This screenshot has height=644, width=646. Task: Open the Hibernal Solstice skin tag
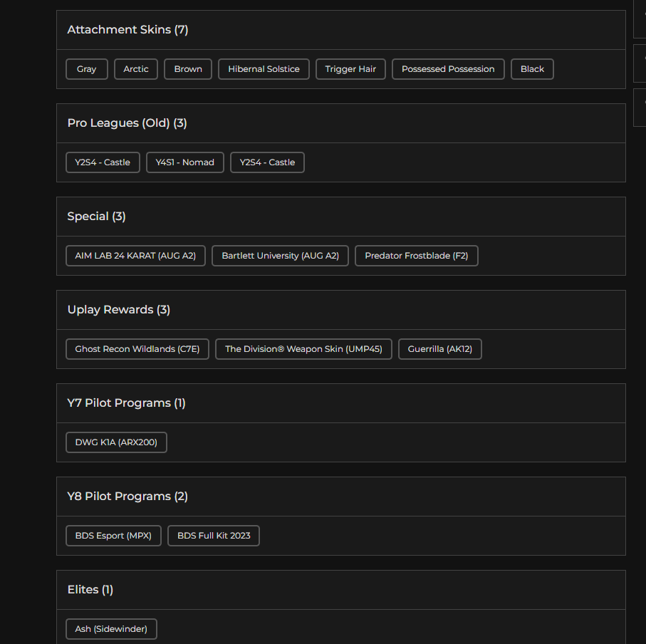[x=264, y=69]
